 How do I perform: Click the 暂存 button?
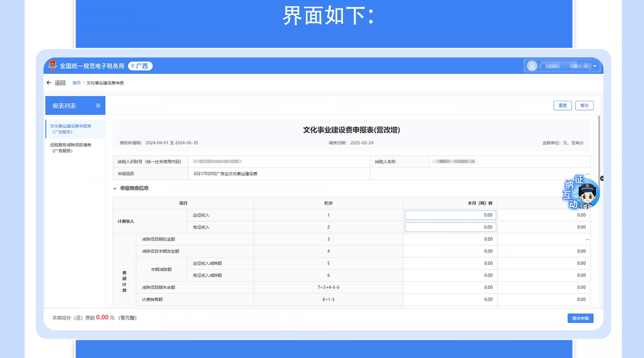(x=584, y=106)
